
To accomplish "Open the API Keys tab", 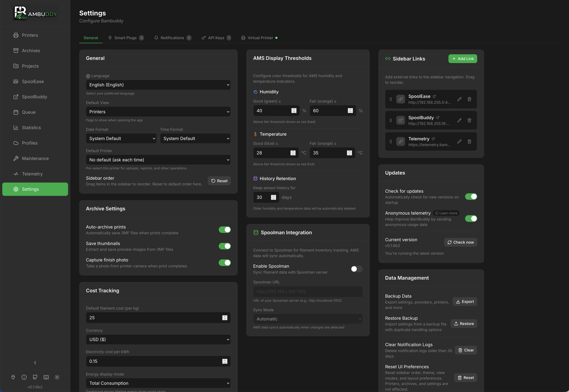I will [216, 38].
